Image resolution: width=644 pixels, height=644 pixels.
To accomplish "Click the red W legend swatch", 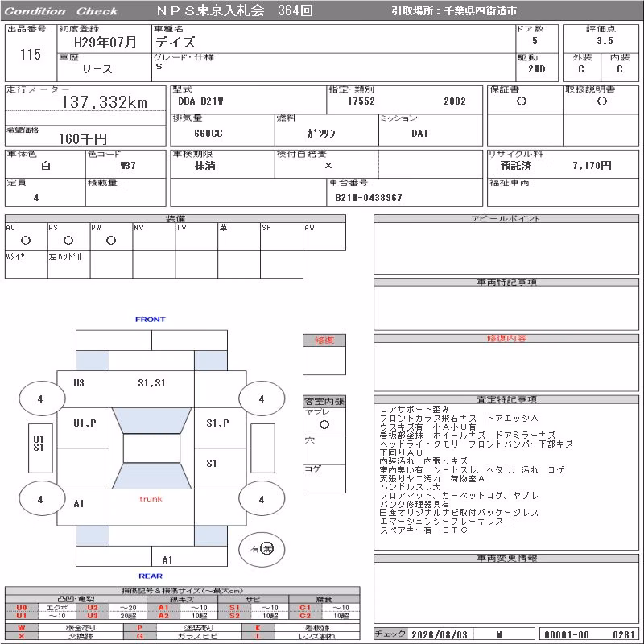I will [x=22, y=628].
